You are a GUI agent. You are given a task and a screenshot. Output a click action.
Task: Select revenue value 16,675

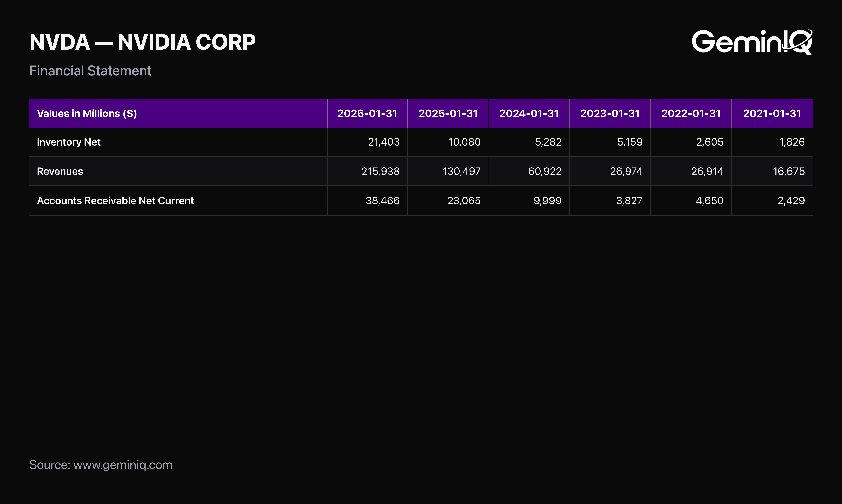pos(789,171)
